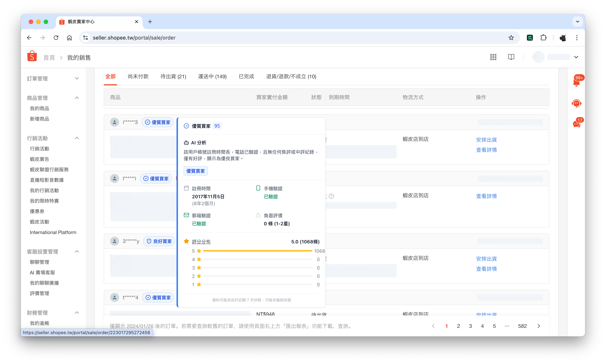Switch to the 待出貨 (21) tab
Image resolution: width=606 pixels, height=364 pixels.
[173, 76]
